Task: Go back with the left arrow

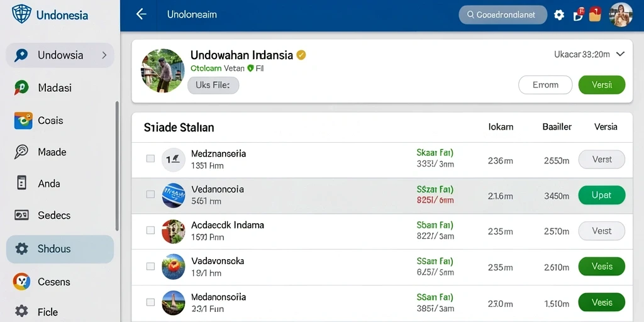Action: tap(142, 14)
